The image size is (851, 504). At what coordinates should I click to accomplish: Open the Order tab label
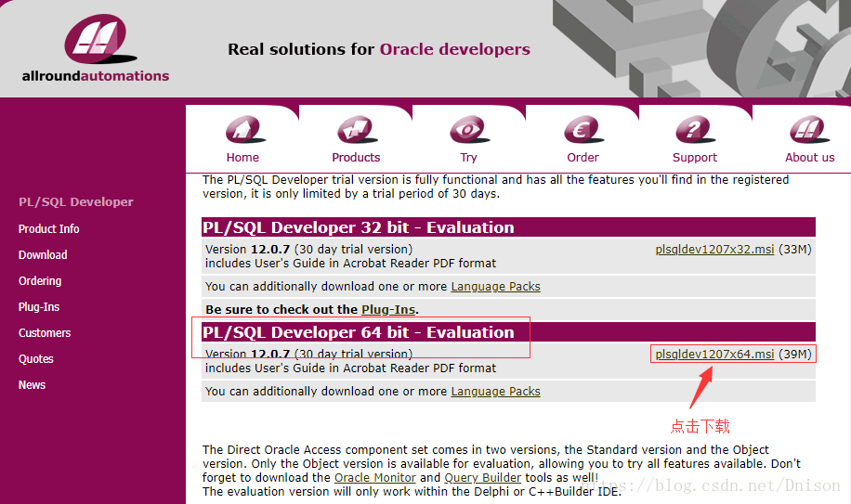[x=583, y=158]
